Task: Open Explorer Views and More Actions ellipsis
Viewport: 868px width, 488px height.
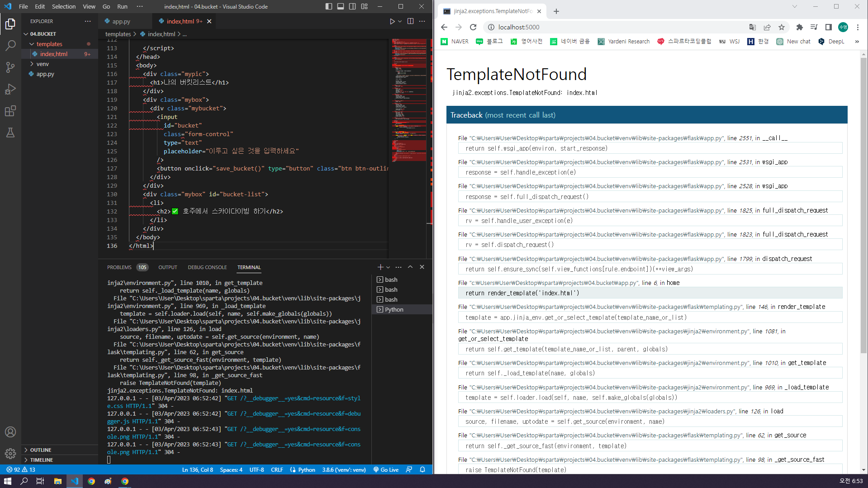Action: coord(88,21)
